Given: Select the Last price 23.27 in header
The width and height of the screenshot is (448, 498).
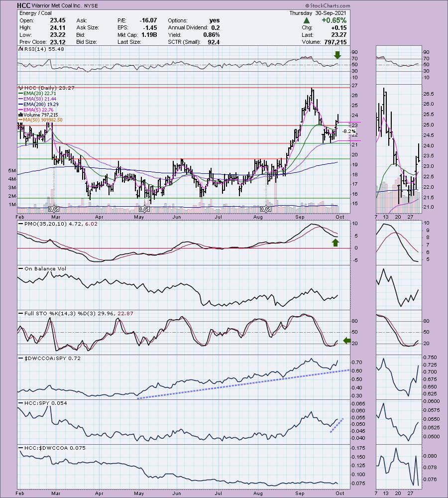Looking at the screenshot, I should (339, 35).
